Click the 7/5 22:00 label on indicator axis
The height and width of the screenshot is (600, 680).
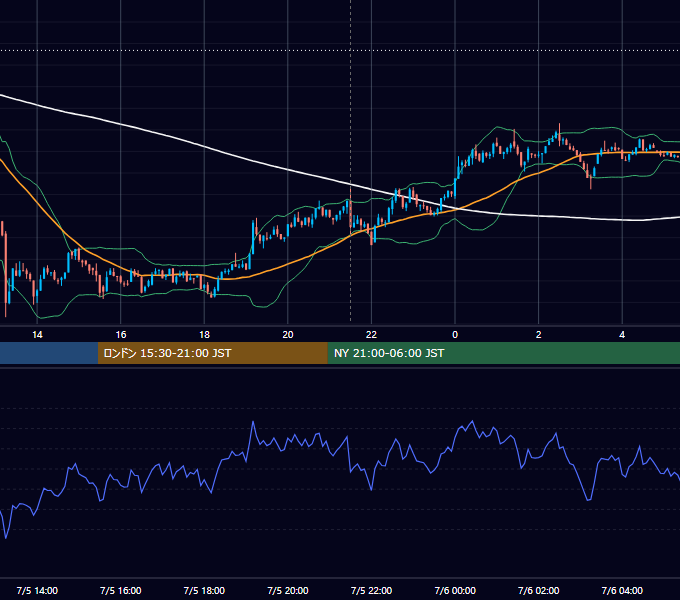pos(371,590)
